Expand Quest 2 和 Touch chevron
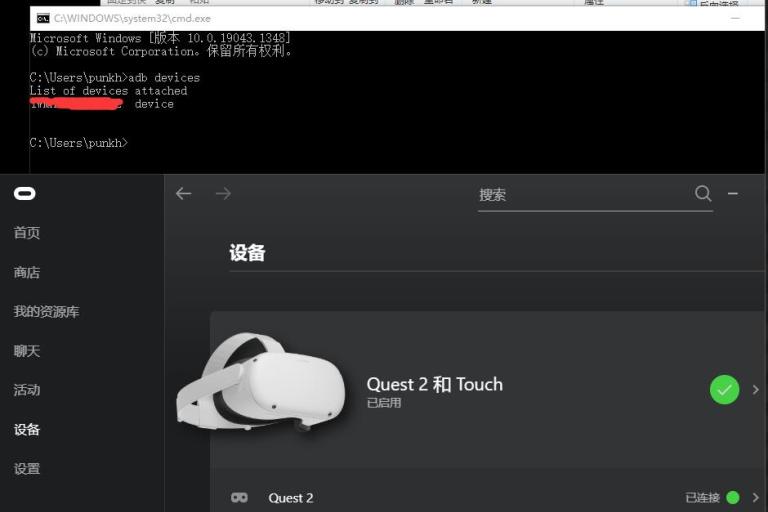 (x=755, y=390)
